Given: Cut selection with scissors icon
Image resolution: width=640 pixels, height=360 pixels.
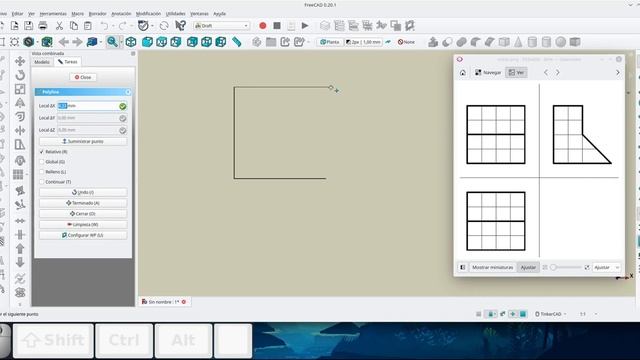Looking at the screenshot, I should [x=59, y=26].
